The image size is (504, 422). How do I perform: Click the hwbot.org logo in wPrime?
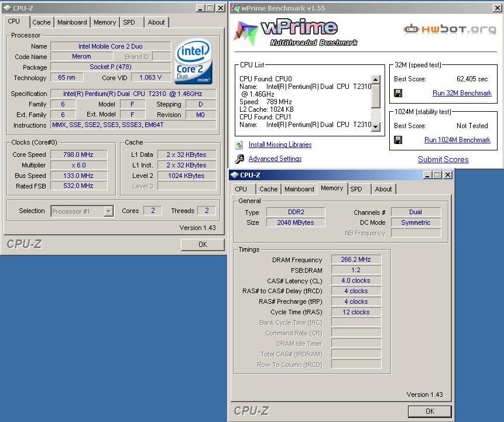450,30
